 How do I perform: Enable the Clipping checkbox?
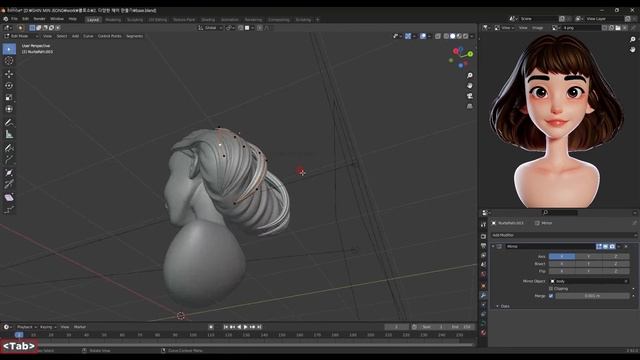tap(551, 289)
